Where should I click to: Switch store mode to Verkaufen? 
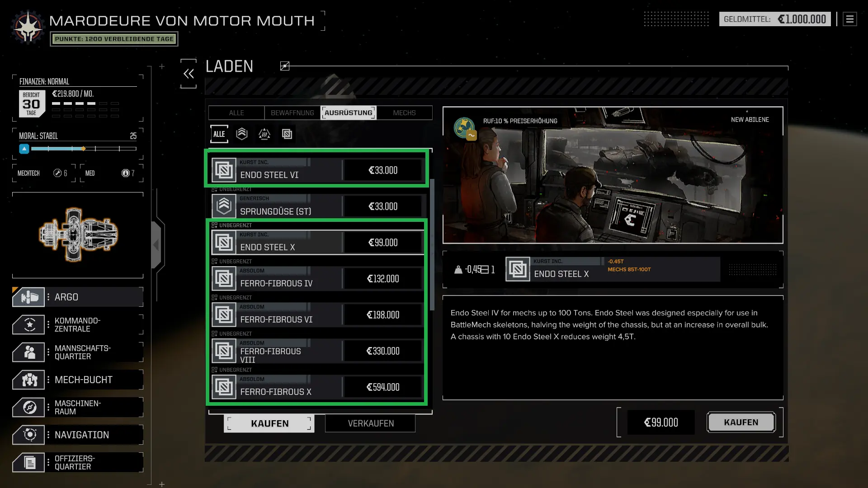370,423
